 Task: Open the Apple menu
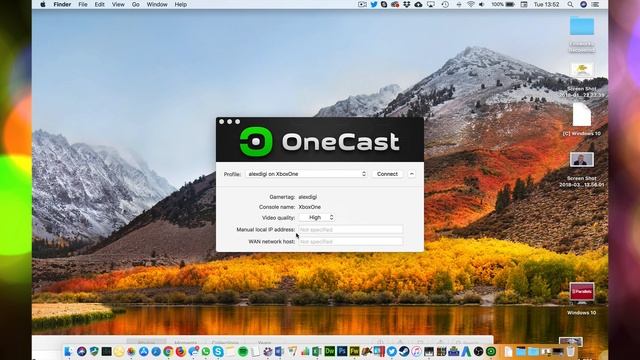[x=43, y=4]
